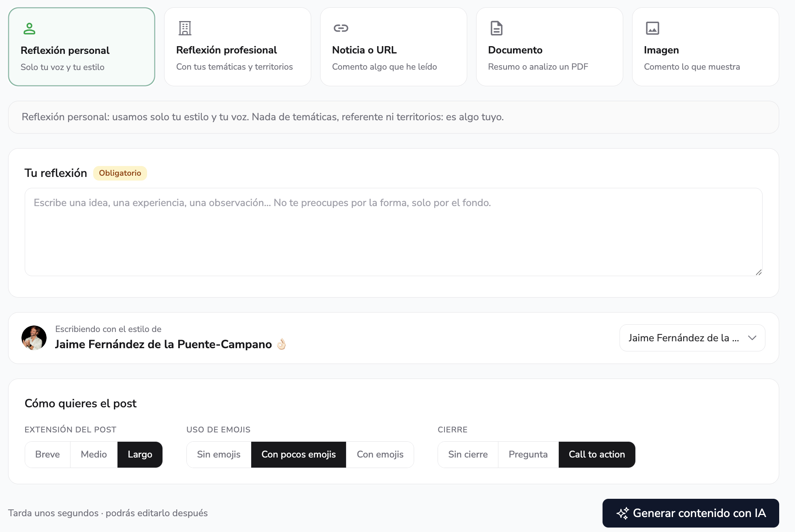Set post length to Breve
Viewport: 795px width, 532px height.
[x=47, y=455]
